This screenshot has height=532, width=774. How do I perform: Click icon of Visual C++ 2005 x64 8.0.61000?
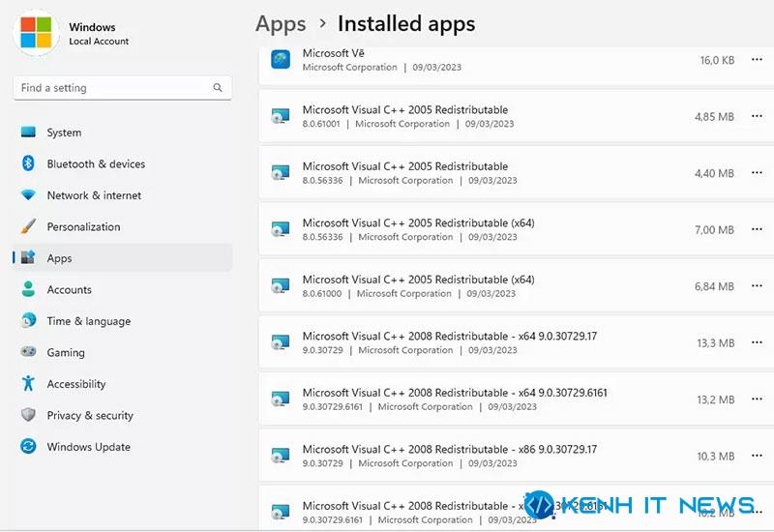coord(281,286)
